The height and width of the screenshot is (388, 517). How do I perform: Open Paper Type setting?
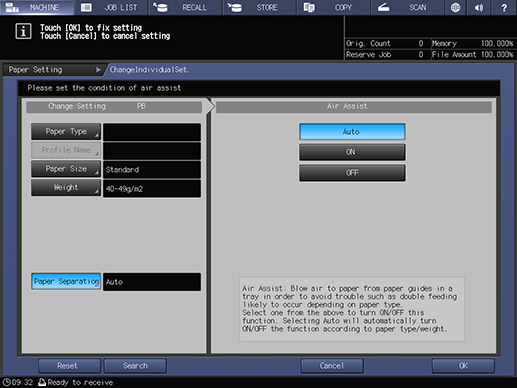(66, 132)
